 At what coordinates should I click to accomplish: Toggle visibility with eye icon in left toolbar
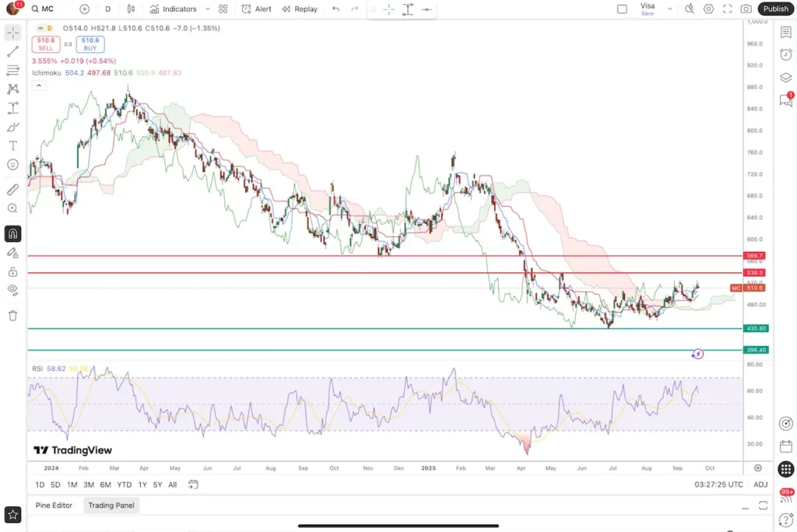click(12, 289)
